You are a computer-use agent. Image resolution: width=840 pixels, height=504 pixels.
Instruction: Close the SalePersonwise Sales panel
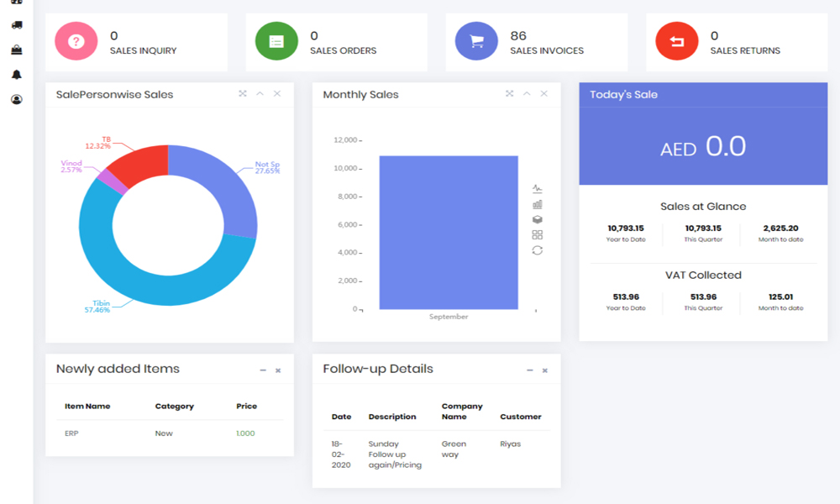point(277,94)
